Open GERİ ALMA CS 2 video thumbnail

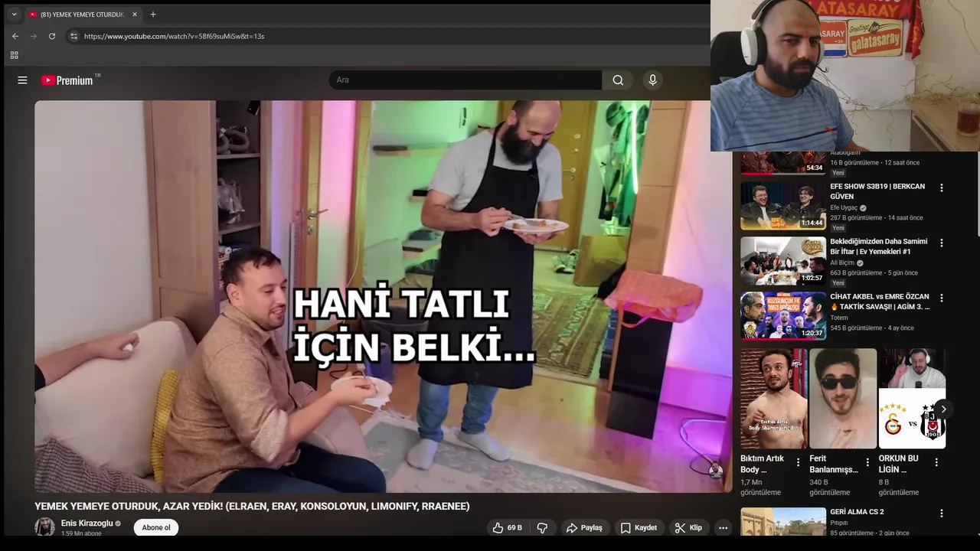click(783, 521)
